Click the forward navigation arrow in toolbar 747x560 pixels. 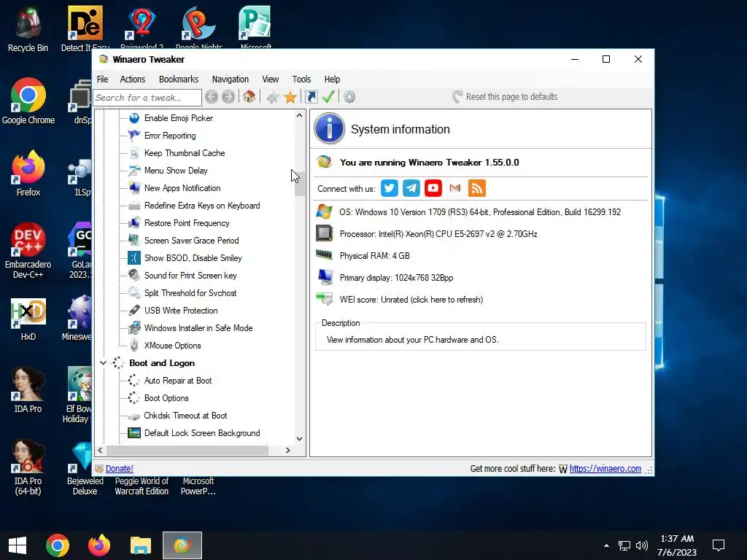[x=228, y=97]
